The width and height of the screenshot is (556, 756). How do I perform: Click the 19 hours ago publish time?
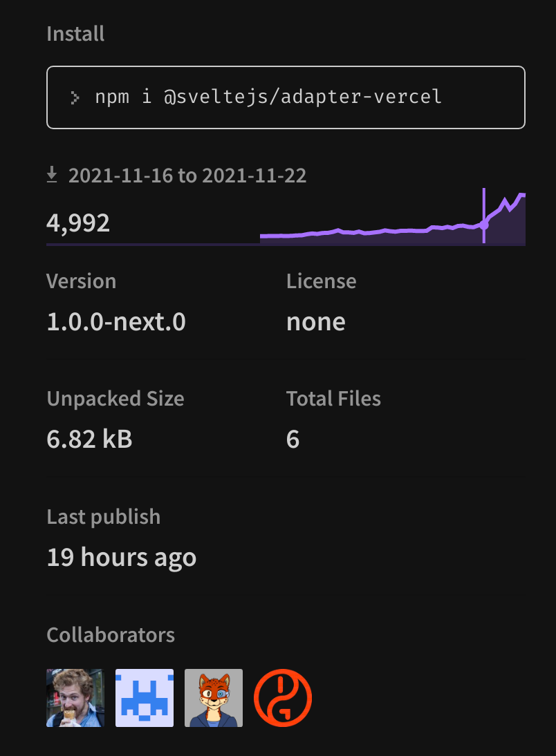pyautogui.click(x=122, y=558)
